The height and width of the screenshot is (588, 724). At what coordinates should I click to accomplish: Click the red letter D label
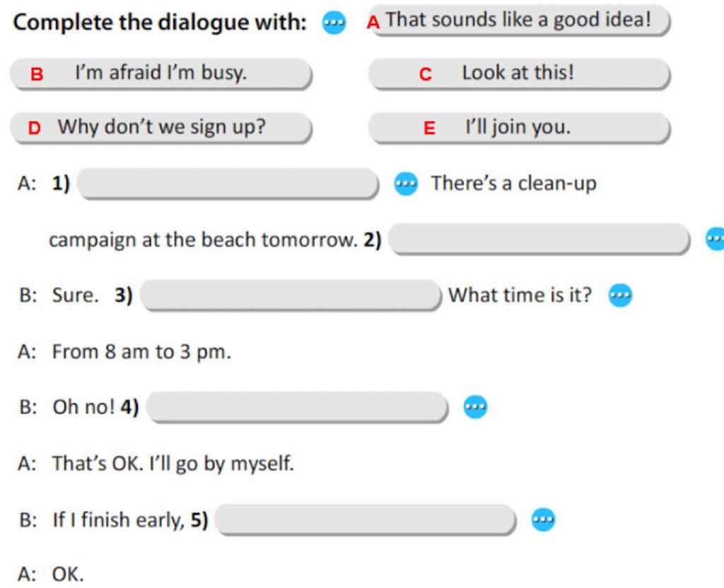(x=35, y=128)
